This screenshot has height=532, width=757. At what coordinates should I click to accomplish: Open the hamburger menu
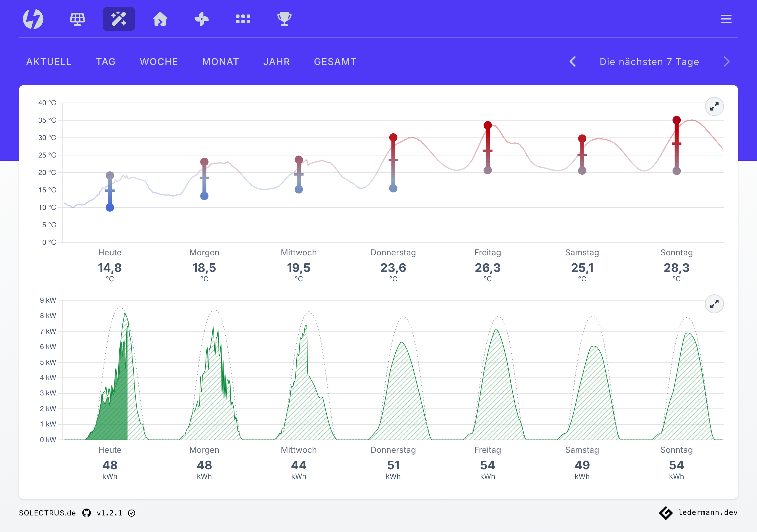click(726, 19)
